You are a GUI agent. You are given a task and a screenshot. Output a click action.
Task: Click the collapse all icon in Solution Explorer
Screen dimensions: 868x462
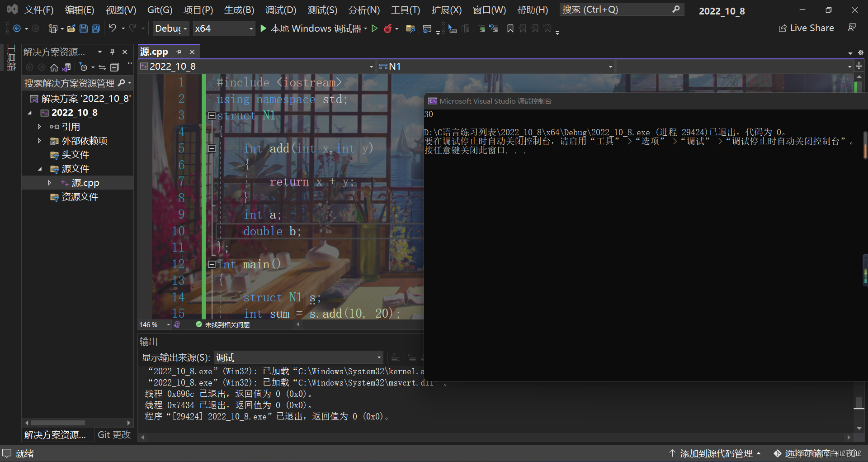point(115,67)
